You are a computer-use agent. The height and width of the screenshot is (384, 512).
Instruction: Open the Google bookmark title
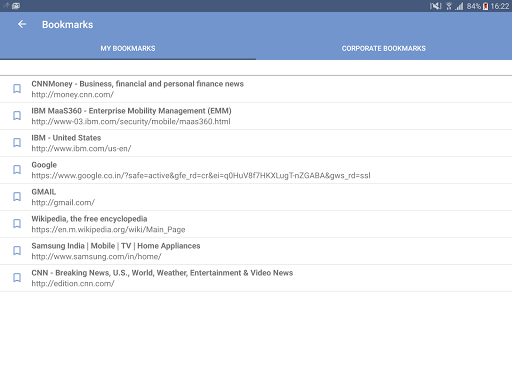pos(44,165)
